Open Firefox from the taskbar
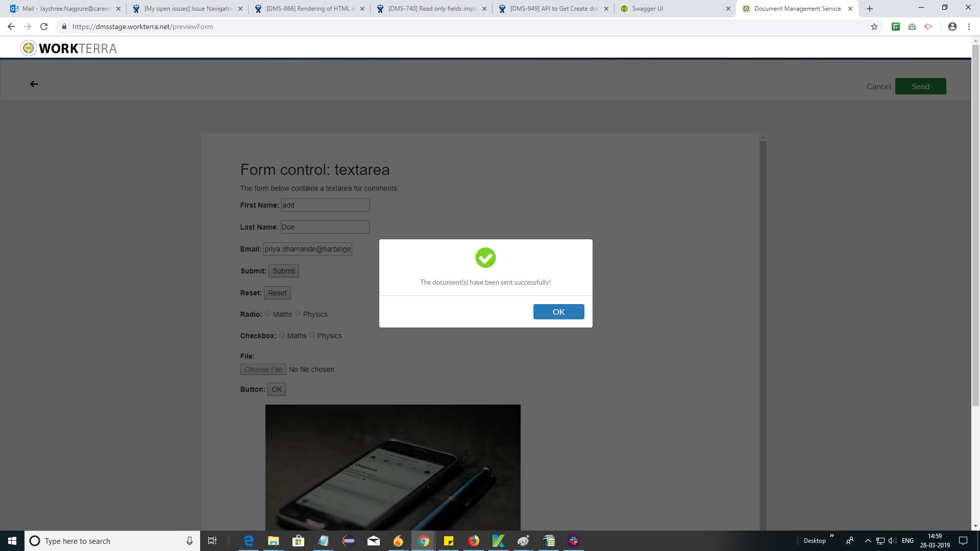This screenshot has width=980, height=551. click(x=474, y=541)
